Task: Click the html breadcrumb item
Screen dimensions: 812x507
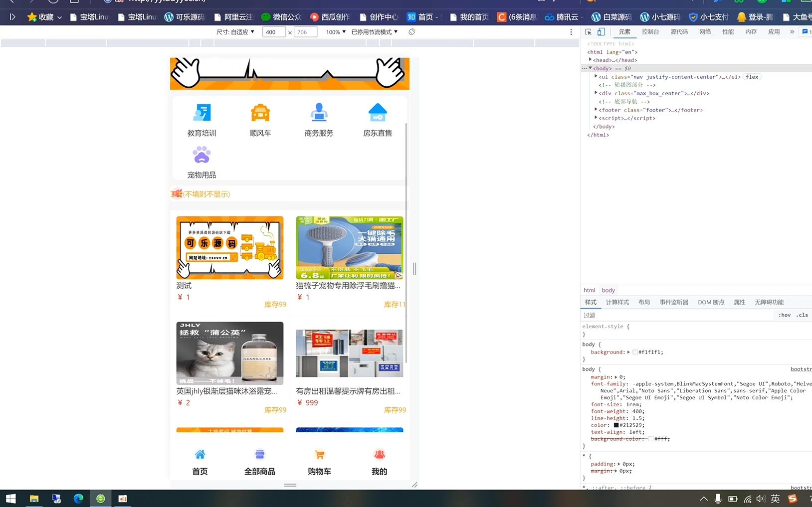Action: pos(590,290)
